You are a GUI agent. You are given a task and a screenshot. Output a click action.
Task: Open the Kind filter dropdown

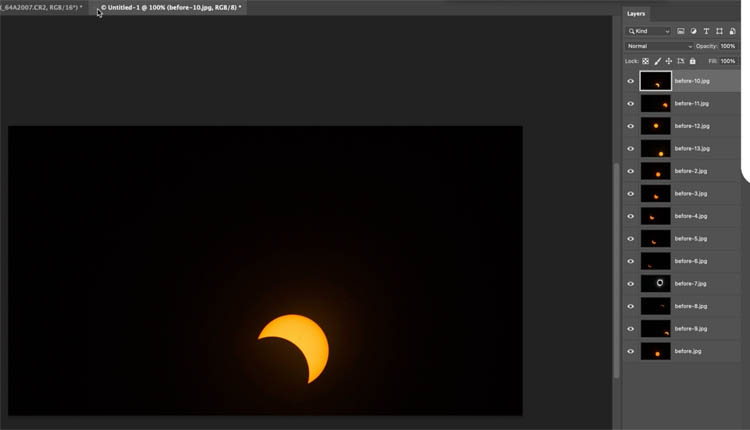pos(649,31)
